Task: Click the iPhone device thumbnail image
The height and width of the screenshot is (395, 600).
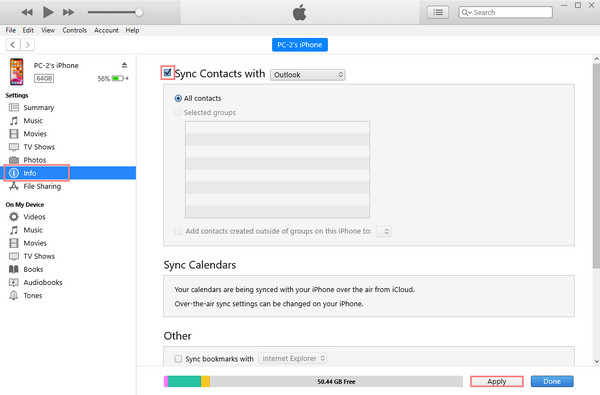Action: 16,72
